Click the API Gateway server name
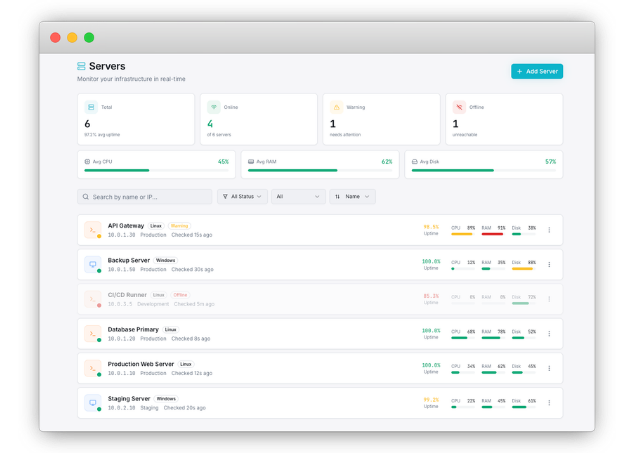The image size is (634, 453). pos(126,226)
